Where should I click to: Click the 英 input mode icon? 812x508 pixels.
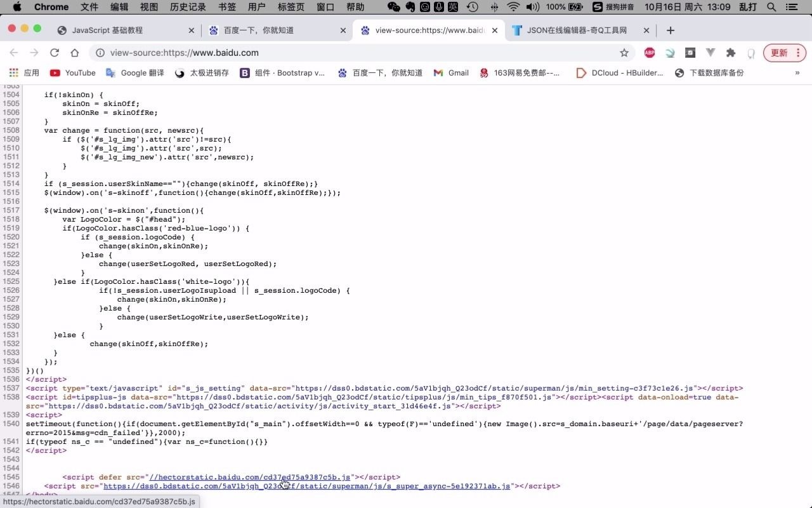452,7
